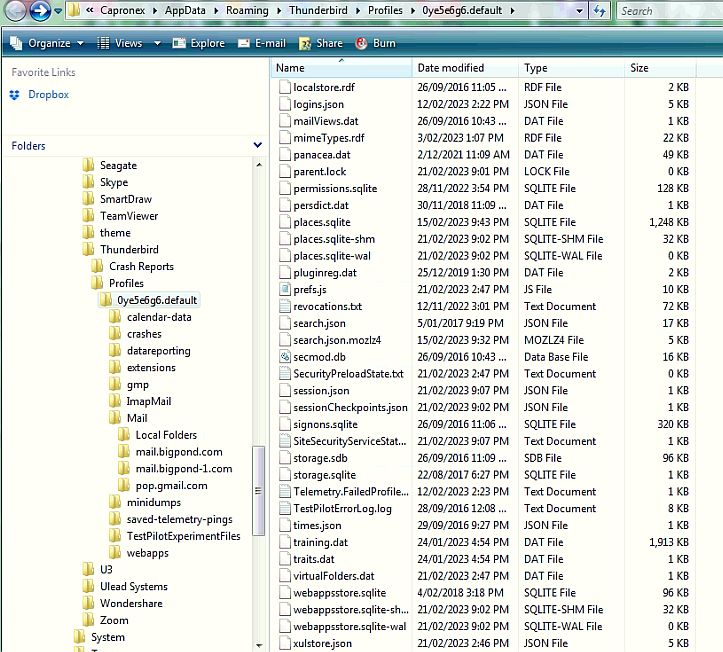Select the TeamViewer folder icon

pos(89,216)
